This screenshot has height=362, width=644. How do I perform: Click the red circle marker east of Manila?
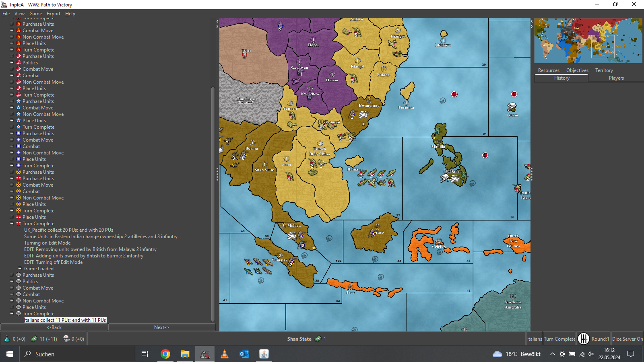(485, 155)
